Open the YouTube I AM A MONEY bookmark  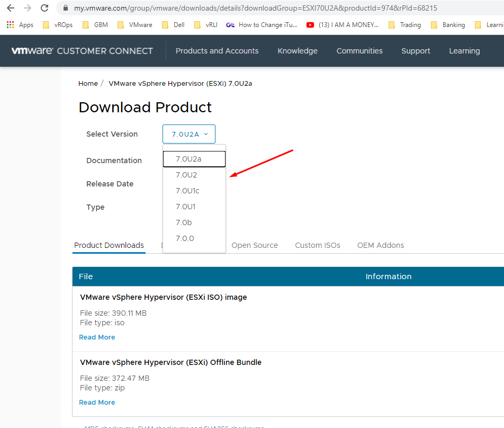click(x=343, y=25)
